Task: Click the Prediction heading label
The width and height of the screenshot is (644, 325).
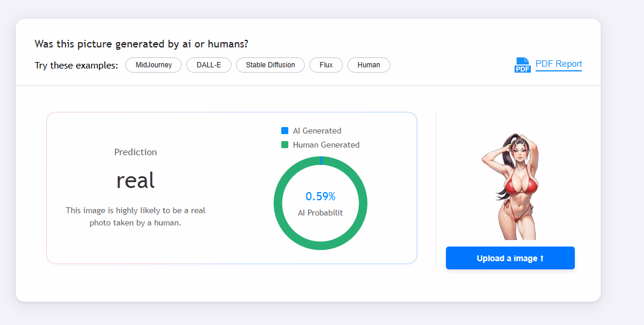Action: 135,152
